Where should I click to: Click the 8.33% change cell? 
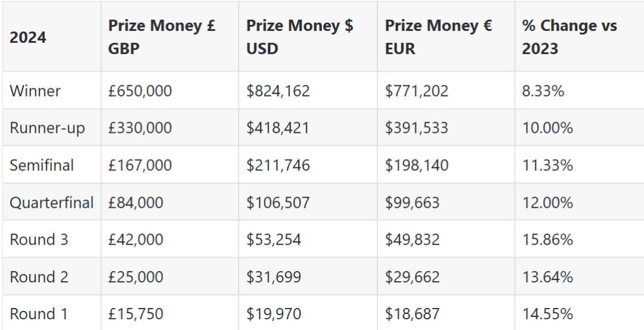tap(543, 91)
